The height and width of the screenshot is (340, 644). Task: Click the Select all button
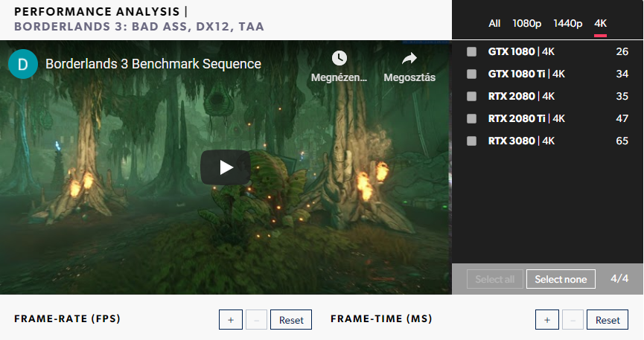495,279
